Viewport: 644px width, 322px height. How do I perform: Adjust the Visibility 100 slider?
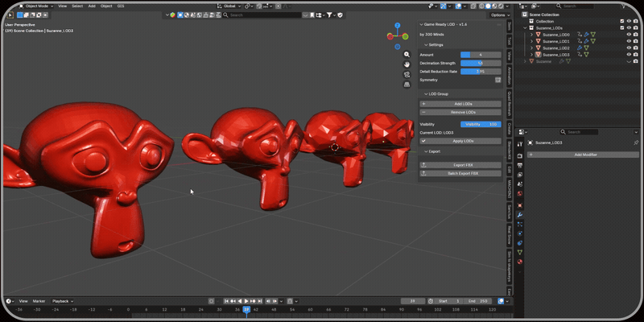click(x=481, y=124)
